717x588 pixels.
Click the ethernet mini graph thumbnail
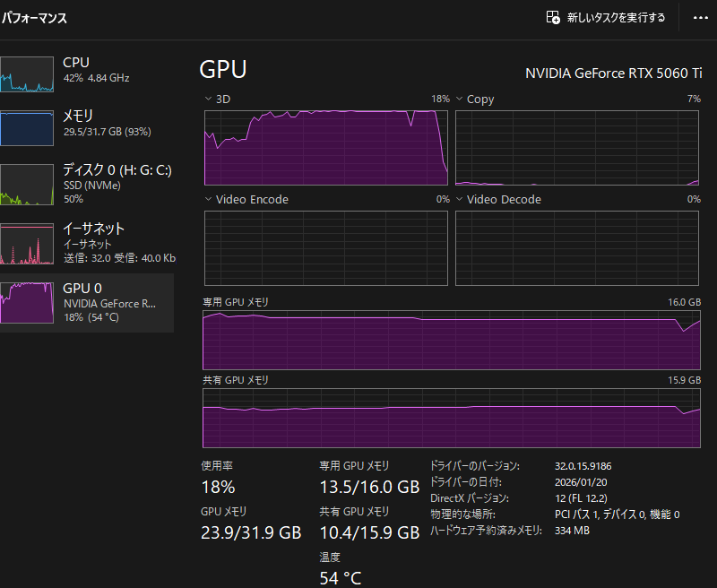click(27, 244)
